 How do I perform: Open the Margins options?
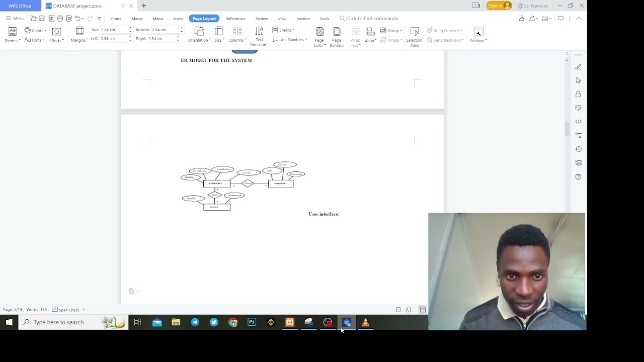(x=79, y=35)
